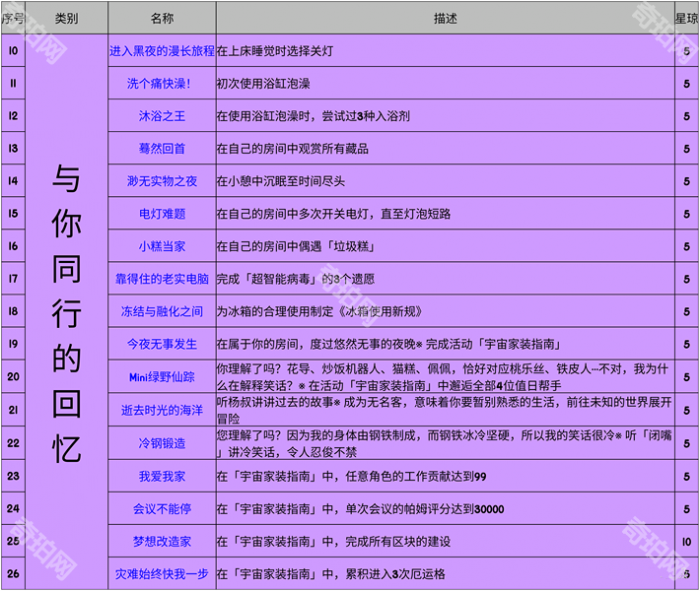
Task: Click the 名称 column header
Action: 161,18
